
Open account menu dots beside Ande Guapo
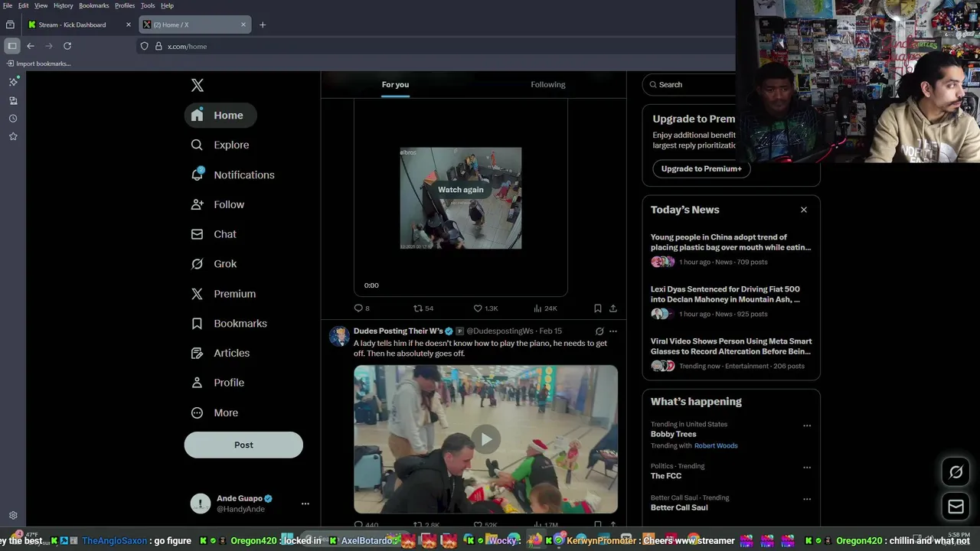(x=305, y=504)
